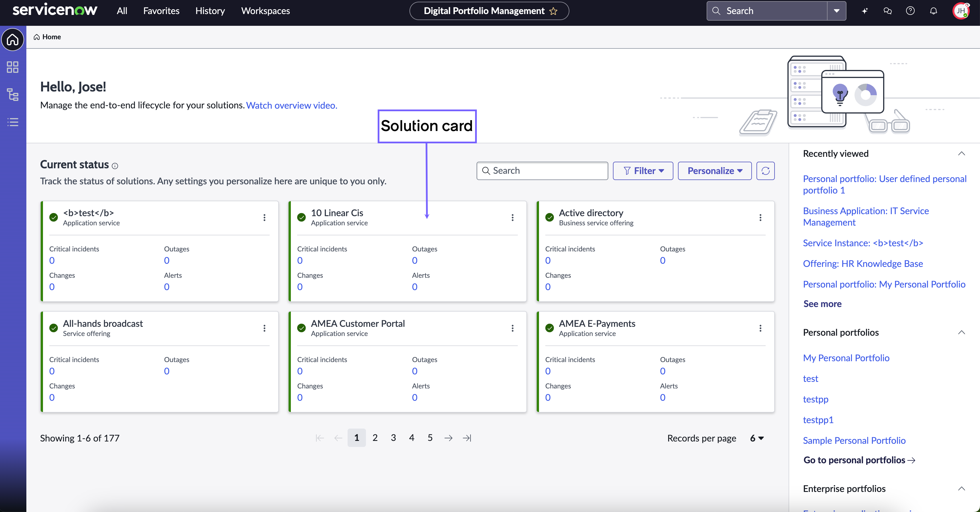Click Outages count on Active directory card

[662, 260]
